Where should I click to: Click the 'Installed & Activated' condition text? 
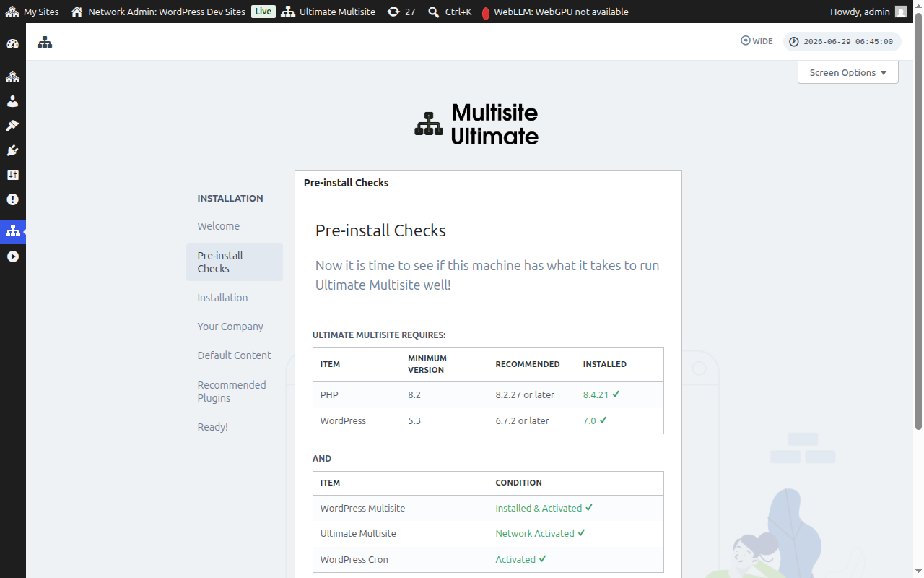539,508
